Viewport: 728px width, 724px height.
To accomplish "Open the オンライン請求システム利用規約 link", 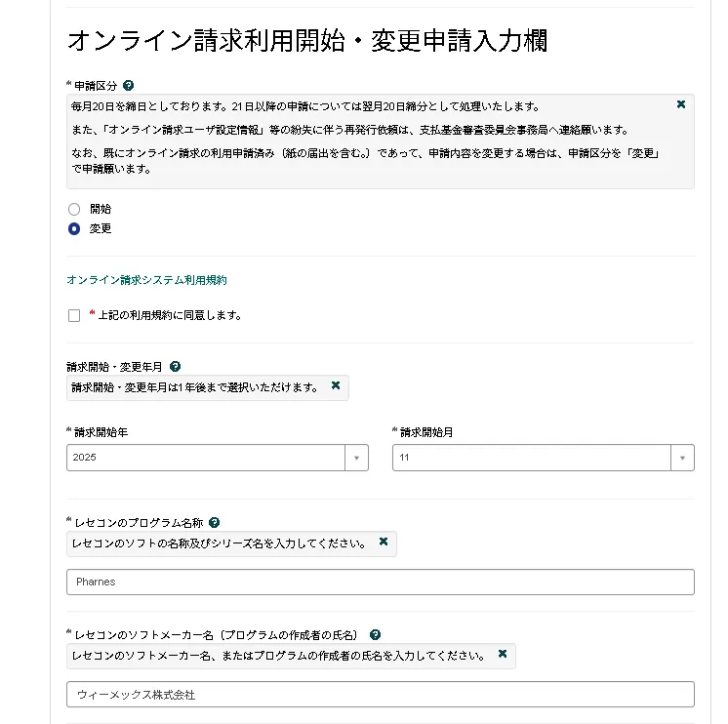I will click(x=146, y=280).
